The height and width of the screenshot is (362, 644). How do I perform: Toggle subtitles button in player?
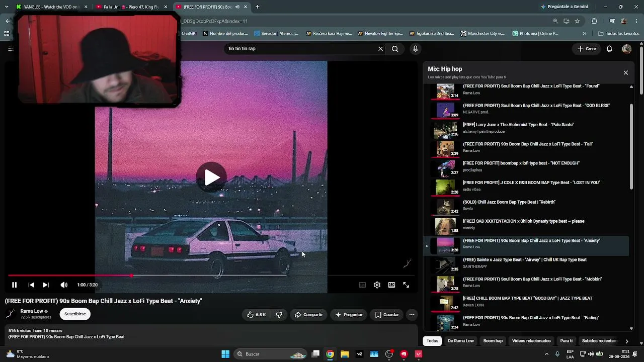coord(362,285)
